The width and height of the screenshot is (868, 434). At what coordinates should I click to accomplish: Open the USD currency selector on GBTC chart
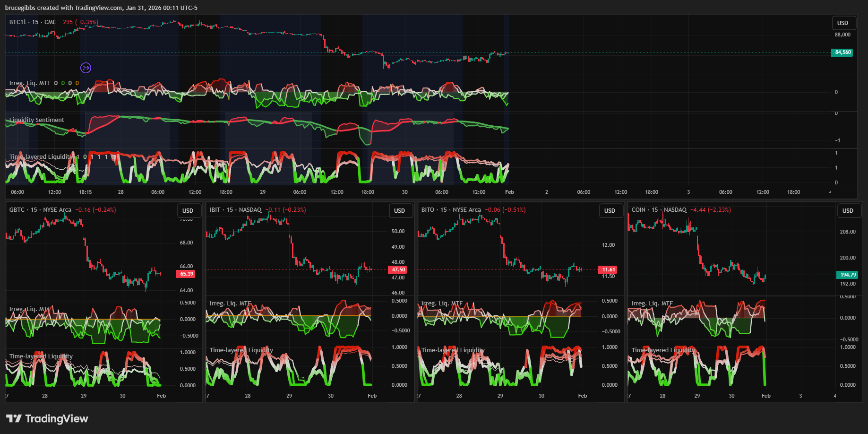(x=188, y=211)
